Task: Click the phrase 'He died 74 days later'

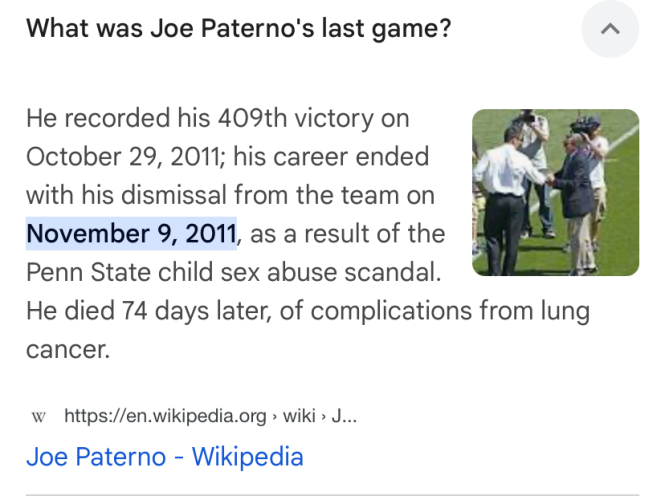Action: pyautogui.click(x=147, y=310)
